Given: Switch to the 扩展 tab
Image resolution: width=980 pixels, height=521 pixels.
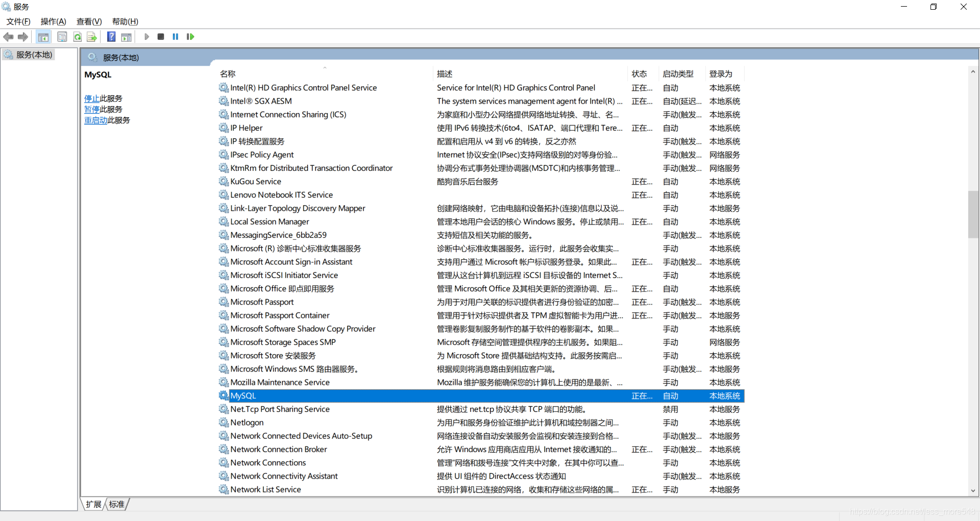Looking at the screenshot, I should tap(94, 504).
